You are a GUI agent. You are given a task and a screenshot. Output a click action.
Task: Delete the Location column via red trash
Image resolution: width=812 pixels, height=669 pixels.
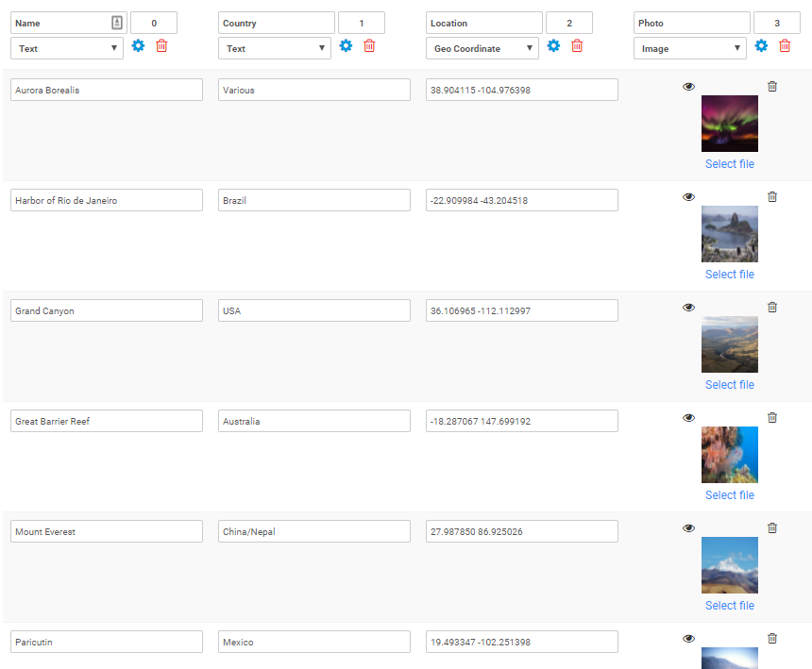click(577, 46)
